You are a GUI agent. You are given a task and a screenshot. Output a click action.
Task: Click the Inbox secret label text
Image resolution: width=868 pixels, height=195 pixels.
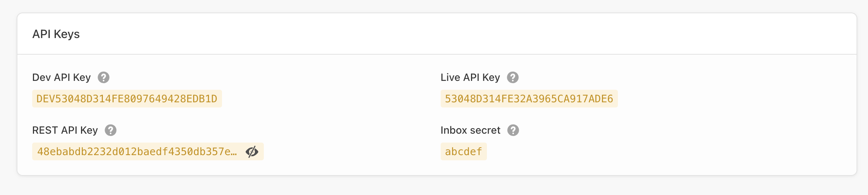[x=470, y=130]
